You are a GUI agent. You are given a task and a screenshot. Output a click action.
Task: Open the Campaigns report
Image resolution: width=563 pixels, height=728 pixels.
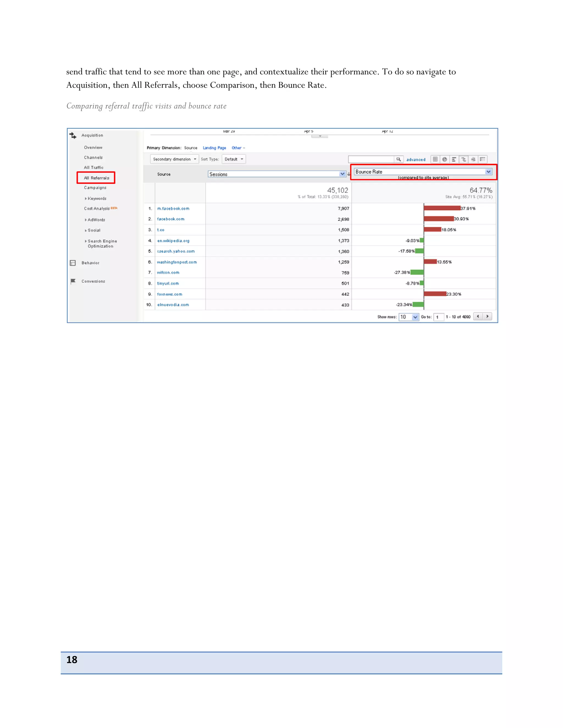tap(95, 188)
